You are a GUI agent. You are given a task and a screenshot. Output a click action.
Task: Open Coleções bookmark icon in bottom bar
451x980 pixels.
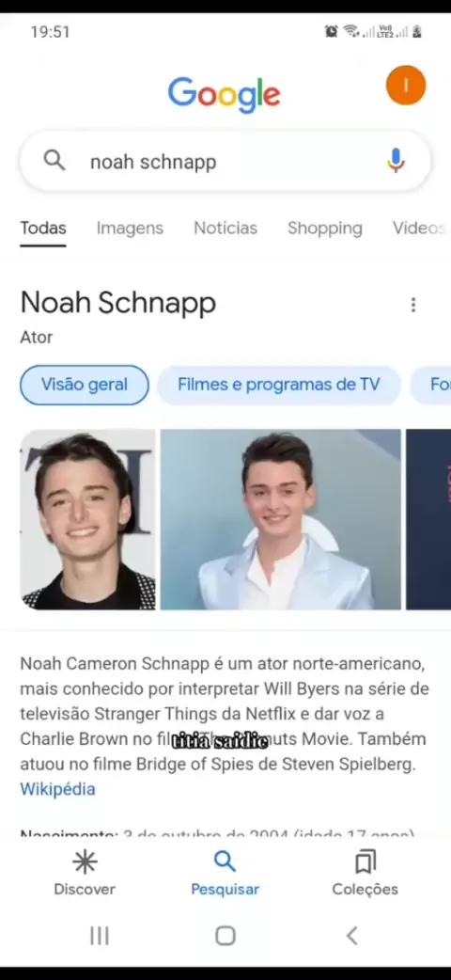point(365,862)
